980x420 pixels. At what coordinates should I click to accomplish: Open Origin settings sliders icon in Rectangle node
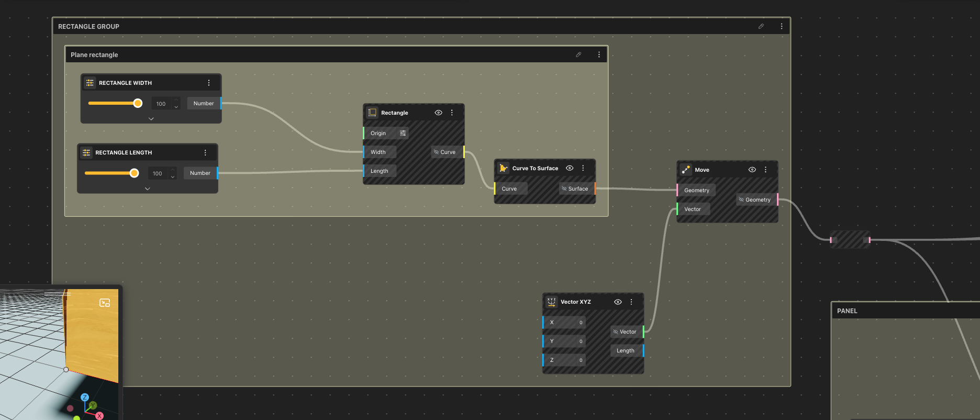[x=403, y=133]
